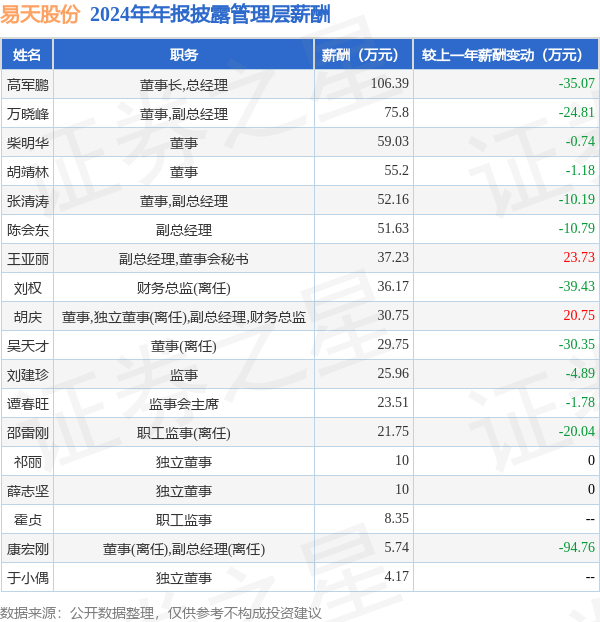This screenshot has height=622, width=600.
Task: Click the salary value 106.39
Action: click(x=389, y=83)
